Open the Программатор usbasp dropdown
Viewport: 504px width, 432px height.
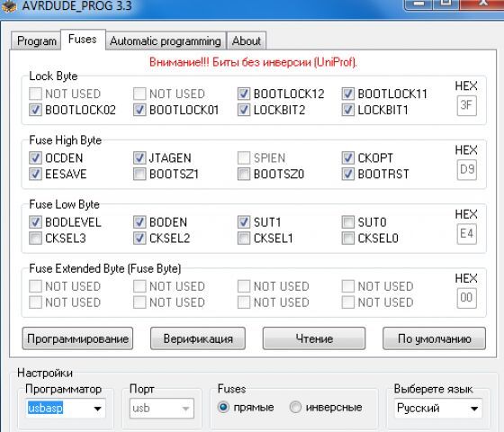pyautogui.click(x=65, y=409)
